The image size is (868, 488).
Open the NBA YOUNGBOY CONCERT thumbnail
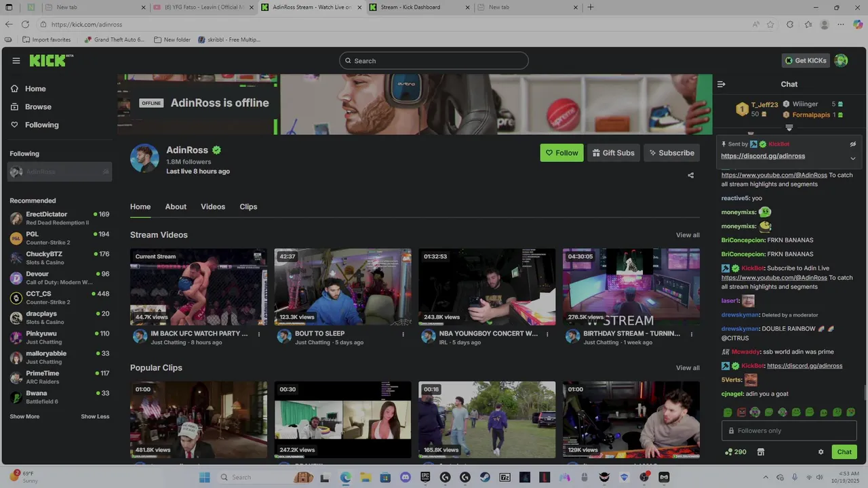pos(487,287)
